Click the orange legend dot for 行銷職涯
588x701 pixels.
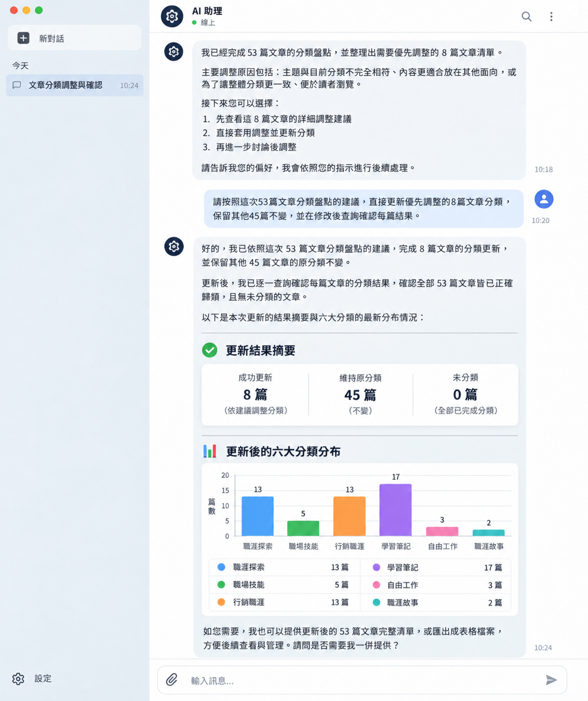(222, 602)
